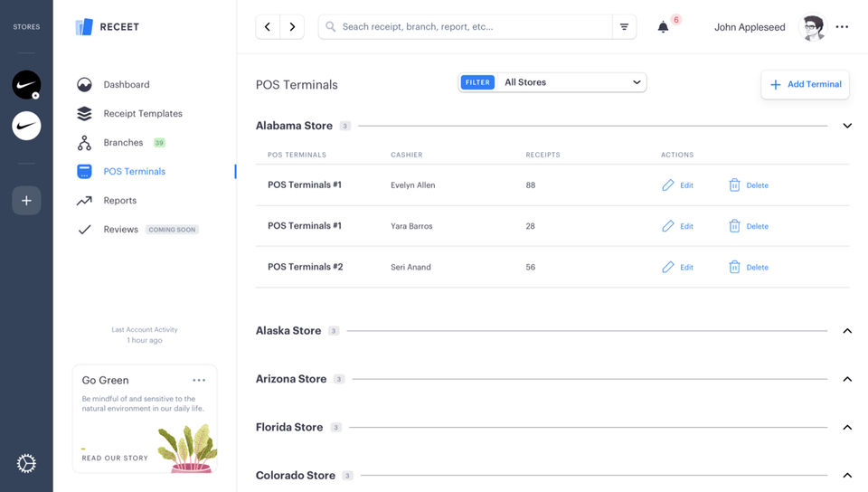Click the Reviews checkmark icon

point(84,229)
